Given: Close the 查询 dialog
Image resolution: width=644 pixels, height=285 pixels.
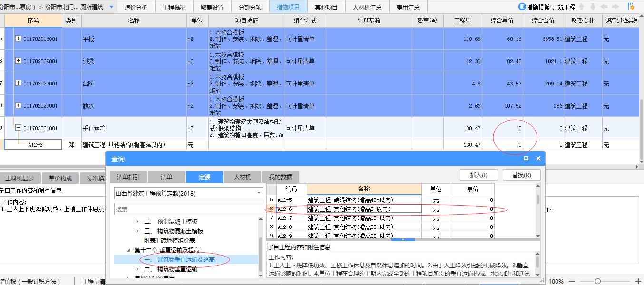Looking at the screenshot, I should click(538, 158).
